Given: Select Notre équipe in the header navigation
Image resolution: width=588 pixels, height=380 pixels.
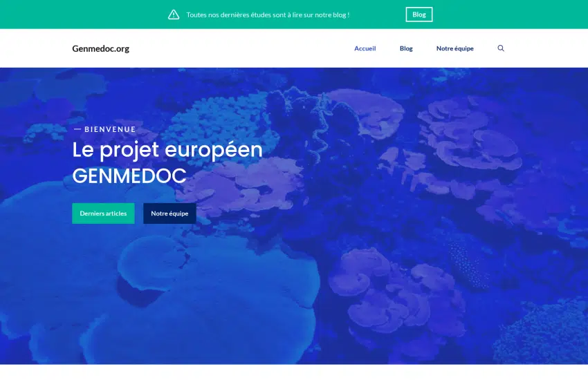Looking at the screenshot, I should coord(455,48).
